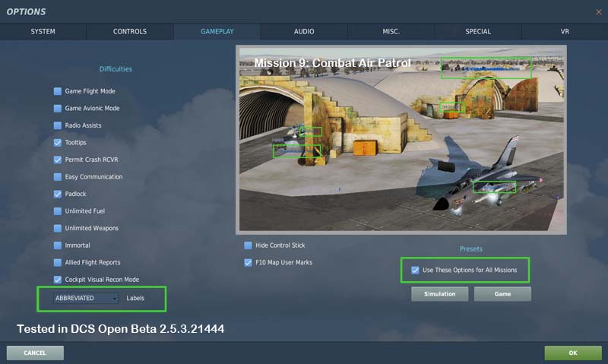The width and height of the screenshot is (608, 364).
Task: Open the VR options tab
Action: [x=565, y=31]
